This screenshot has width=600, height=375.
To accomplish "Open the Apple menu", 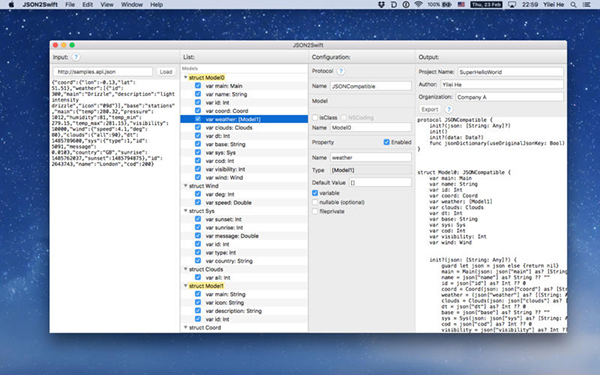I will click(x=11, y=5).
